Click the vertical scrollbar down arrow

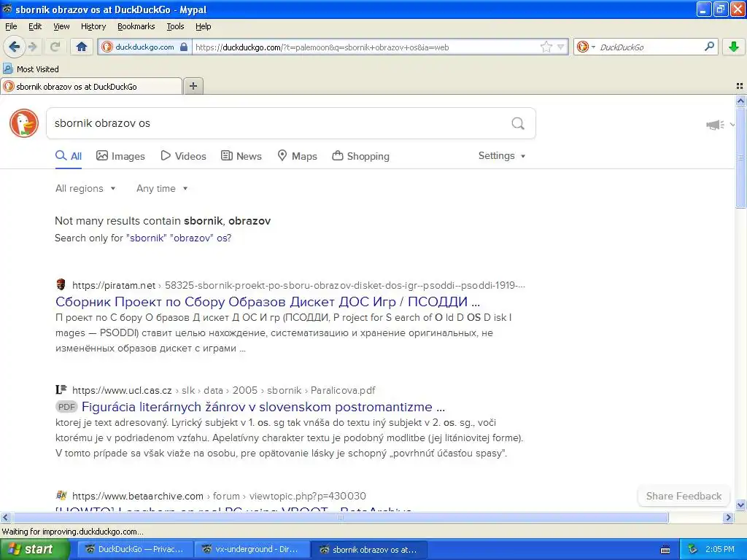tap(740, 505)
